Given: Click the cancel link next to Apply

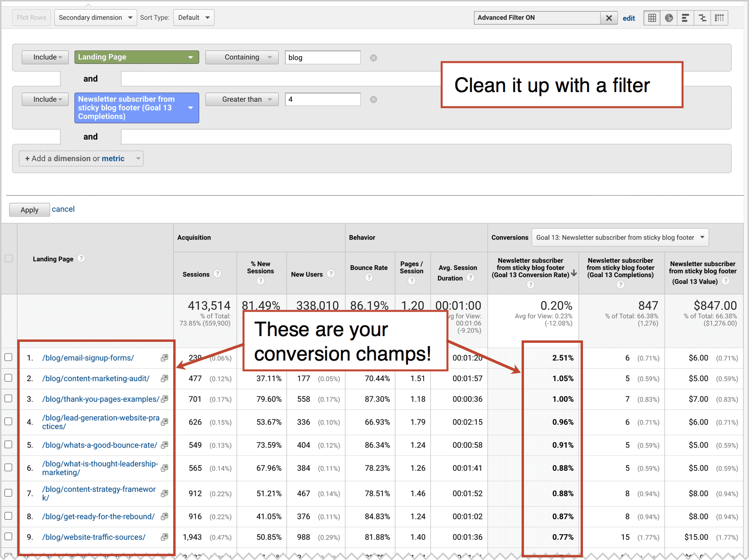Looking at the screenshot, I should (x=63, y=209).
